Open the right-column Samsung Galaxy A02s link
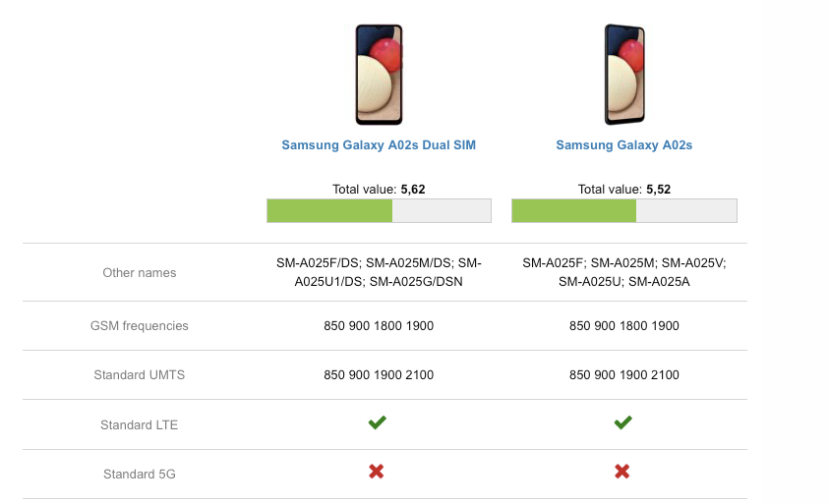Viewport: 828px width, 504px height. (x=624, y=145)
